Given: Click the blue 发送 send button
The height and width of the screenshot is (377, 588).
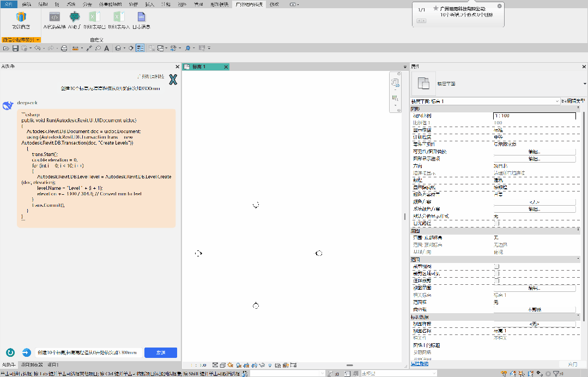Looking at the screenshot, I should [161, 352].
